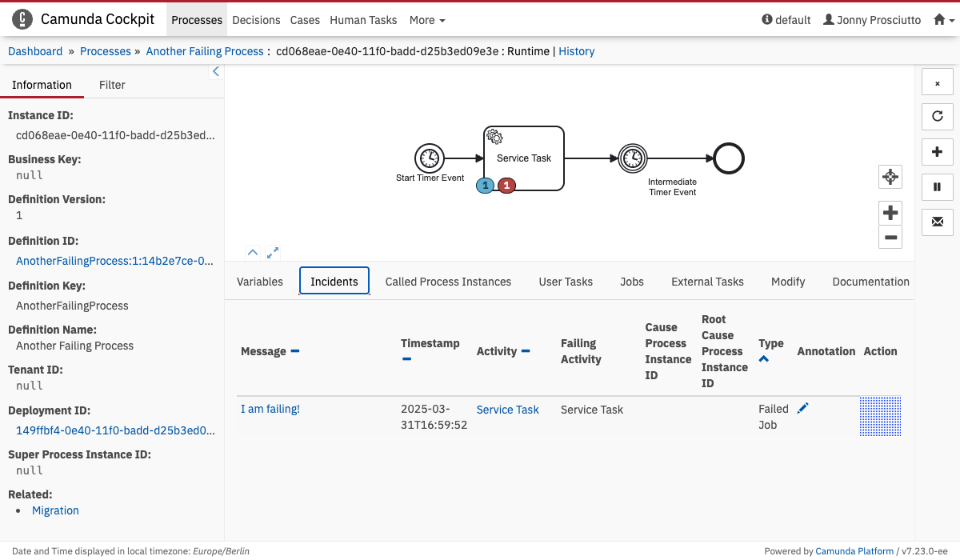Select the Service Task in the diagram
The height and width of the screenshot is (560, 960).
(524, 158)
